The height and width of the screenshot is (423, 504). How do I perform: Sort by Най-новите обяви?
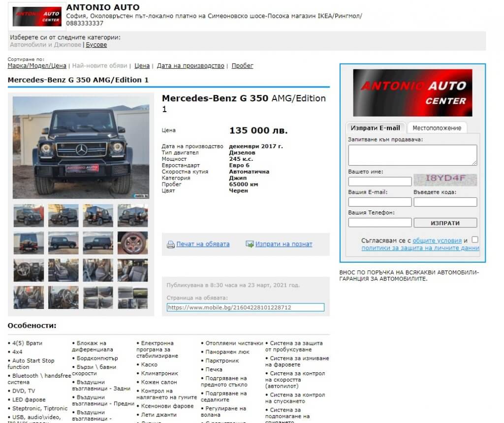click(x=99, y=65)
